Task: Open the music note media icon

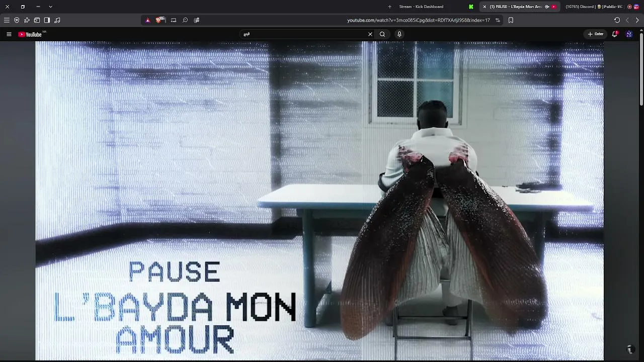Action: (x=57, y=20)
